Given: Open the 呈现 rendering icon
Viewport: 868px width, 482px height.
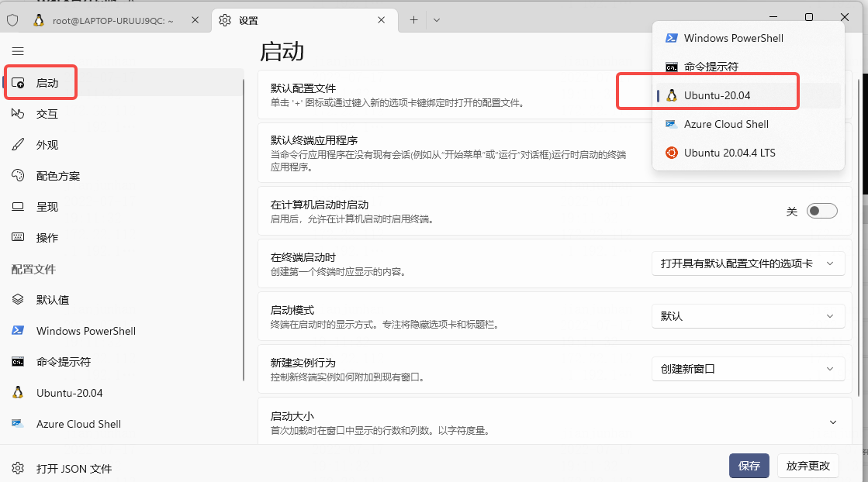Looking at the screenshot, I should tap(18, 207).
